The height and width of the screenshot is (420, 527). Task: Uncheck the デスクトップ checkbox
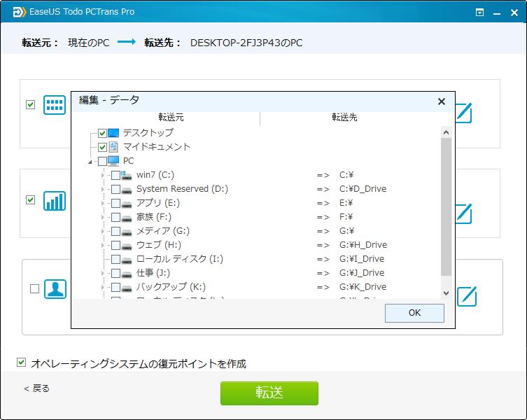coord(102,133)
